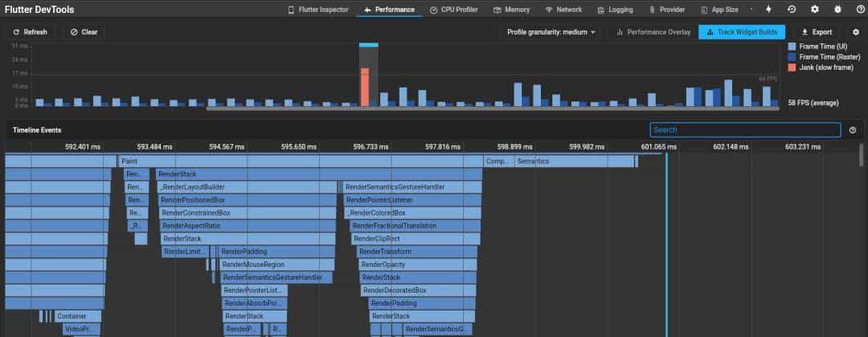Viewport: 868px width, 337px height.
Task: Click the 596.733 ms time label
Action: [371, 147]
